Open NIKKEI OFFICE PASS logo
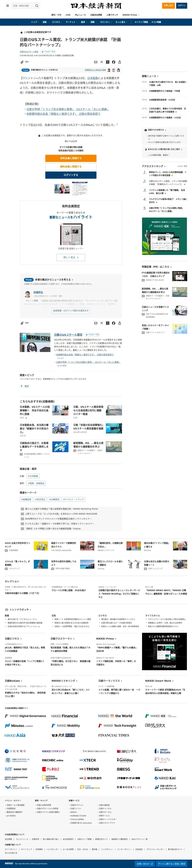 click(90, 787)
